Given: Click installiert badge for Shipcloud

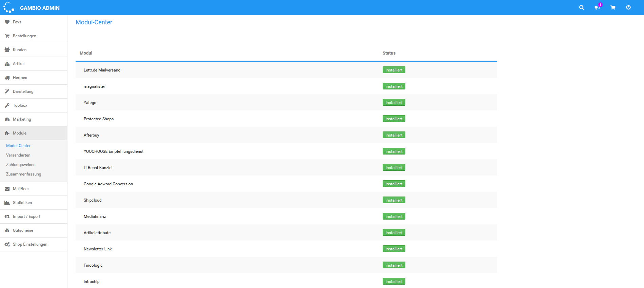Looking at the screenshot, I should 394,200.
